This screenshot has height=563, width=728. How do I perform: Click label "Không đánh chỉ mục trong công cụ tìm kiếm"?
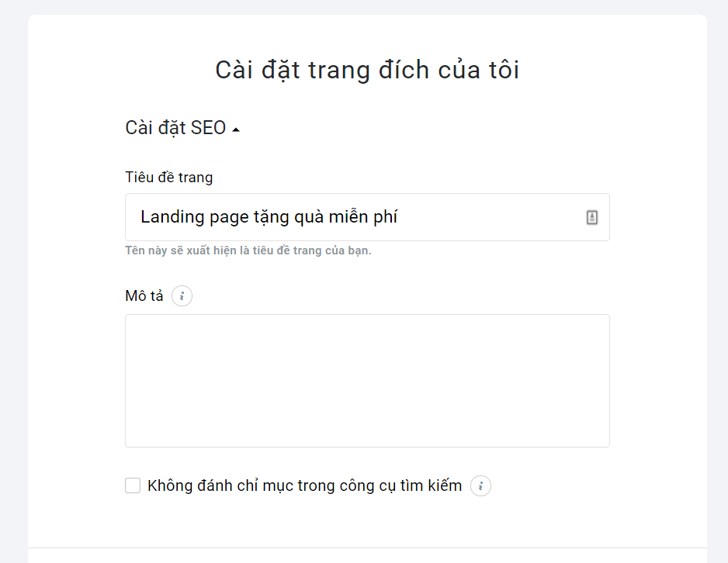pyautogui.click(x=304, y=486)
